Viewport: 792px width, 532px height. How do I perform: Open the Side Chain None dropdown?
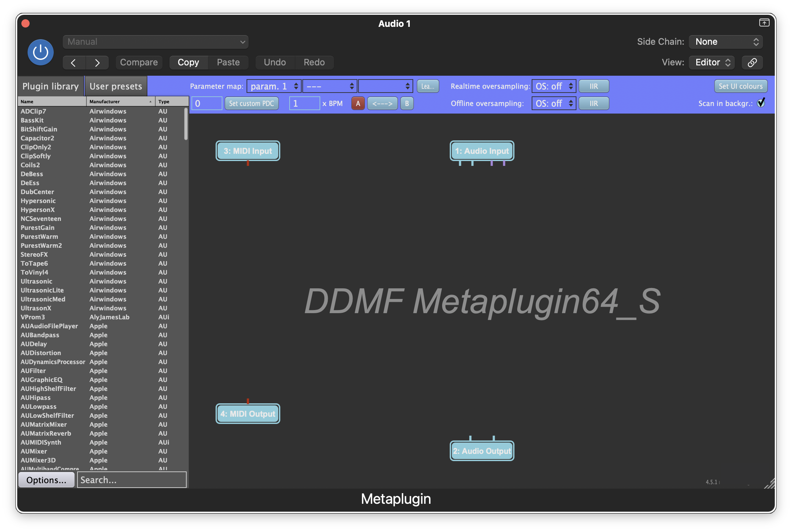pyautogui.click(x=726, y=42)
